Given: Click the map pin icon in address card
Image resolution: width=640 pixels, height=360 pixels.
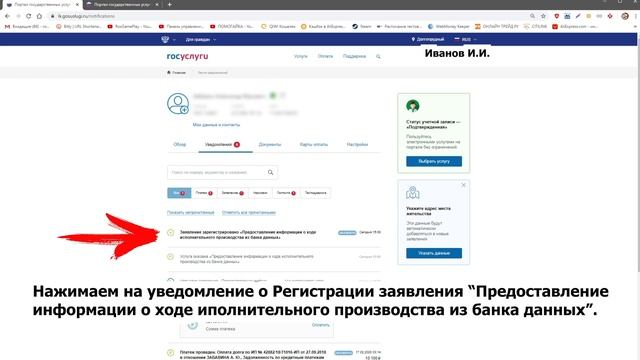Looking at the screenshot, I should click(413, 192).
